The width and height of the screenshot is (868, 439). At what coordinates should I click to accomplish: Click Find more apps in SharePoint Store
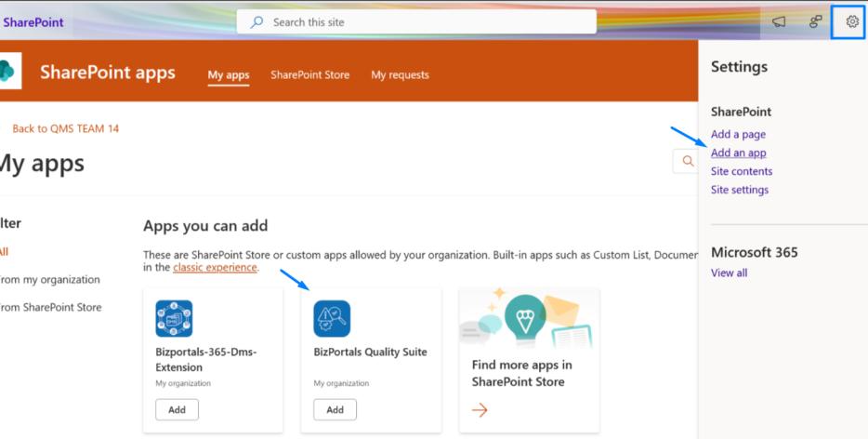[x=521, y=373]
